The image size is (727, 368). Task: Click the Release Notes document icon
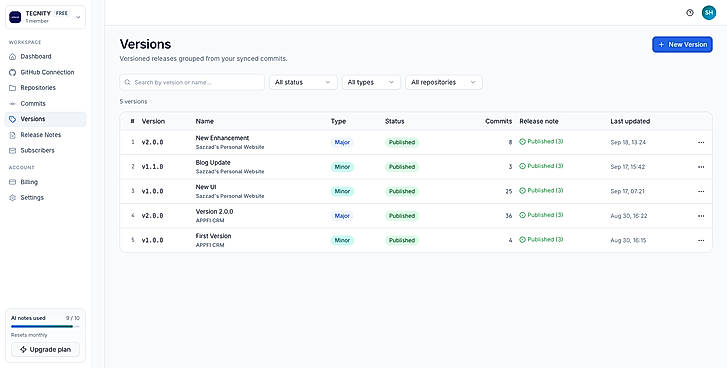click(x=13, y=135)
